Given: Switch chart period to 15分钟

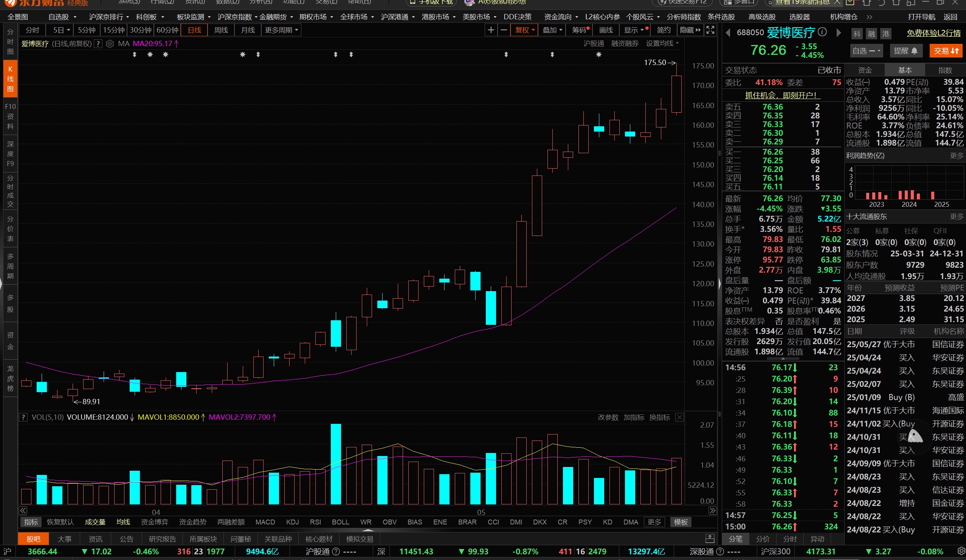Looking at the screenshot, I should click(x=114, y=30).
